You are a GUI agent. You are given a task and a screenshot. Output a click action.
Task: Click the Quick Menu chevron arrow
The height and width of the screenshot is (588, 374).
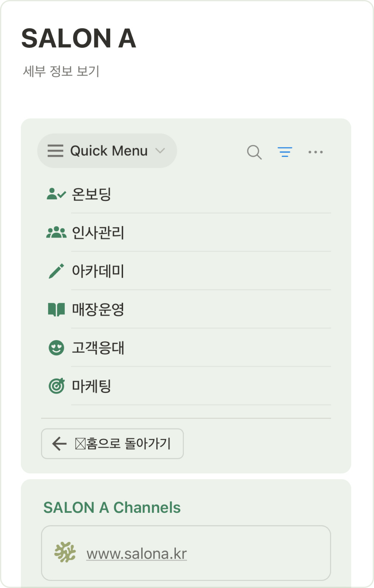tap(160, 151)
